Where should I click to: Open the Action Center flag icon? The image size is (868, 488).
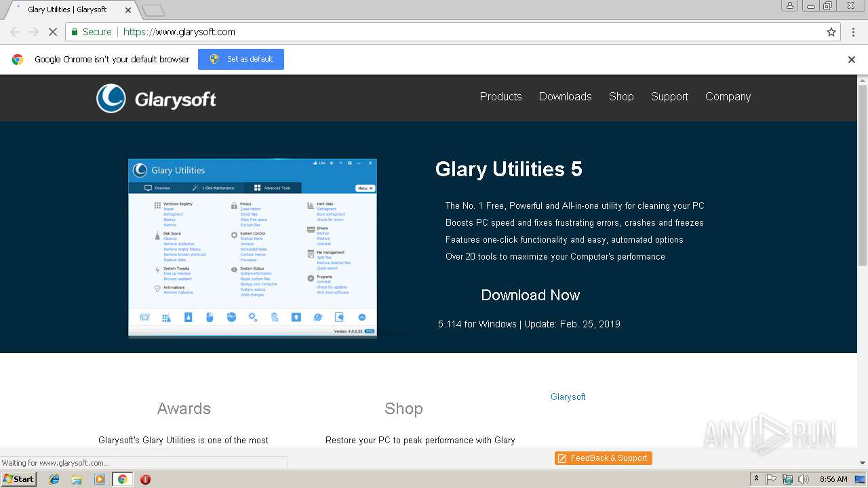(771, 479)
